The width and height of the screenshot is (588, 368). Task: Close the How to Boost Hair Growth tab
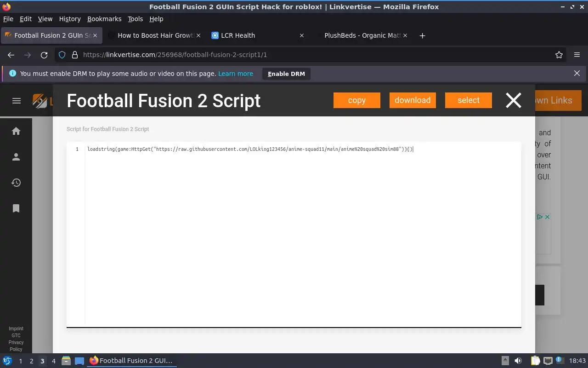198,35
